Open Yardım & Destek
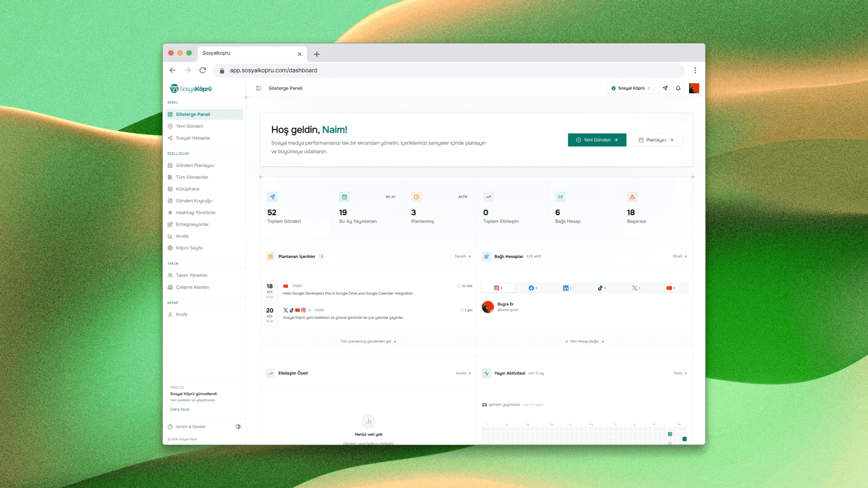This screenshot has height=488, width=868. coord(186,427)
